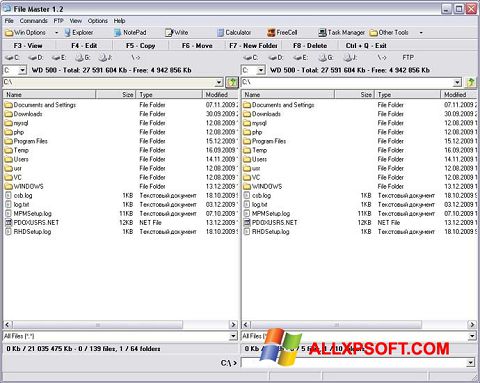Open the left panel drive selector dropdown
This screenshot has width=480, height=383.
point(22,70)
